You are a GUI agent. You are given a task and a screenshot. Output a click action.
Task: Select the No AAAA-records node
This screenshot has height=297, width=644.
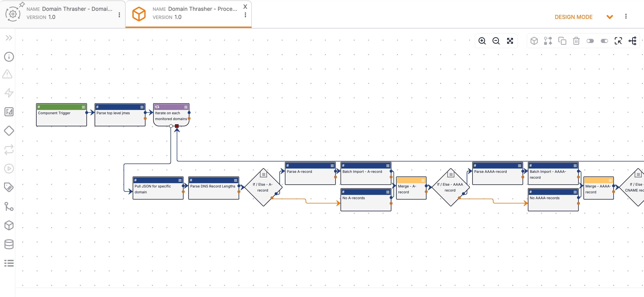(553, 200)
